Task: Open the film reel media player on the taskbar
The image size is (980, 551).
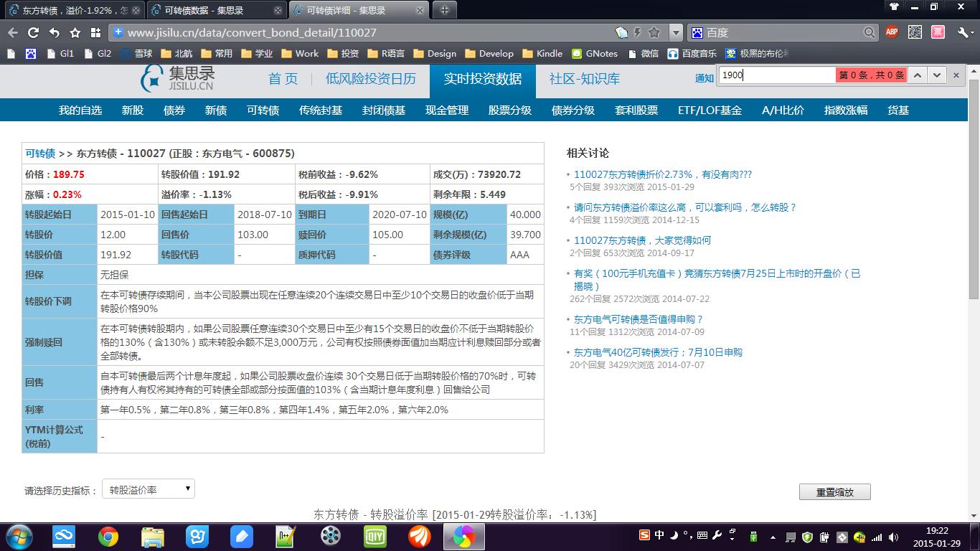Action: tap(331, 537)
